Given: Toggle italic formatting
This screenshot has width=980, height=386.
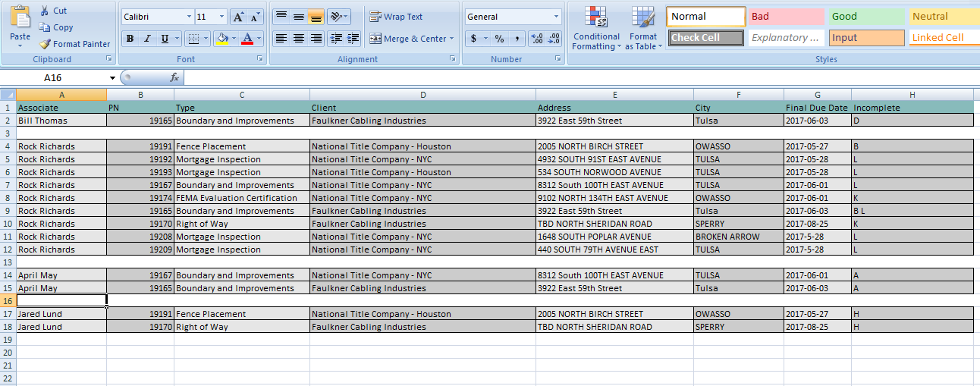Looking at the screenshot, I should click(x=146, y=39).
